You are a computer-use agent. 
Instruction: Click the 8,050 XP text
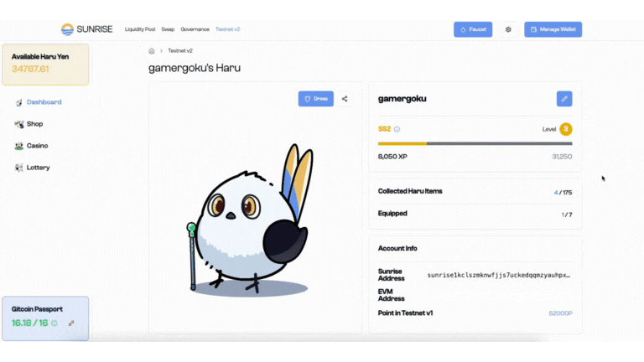pyautogui.click(x=392, y=157)
